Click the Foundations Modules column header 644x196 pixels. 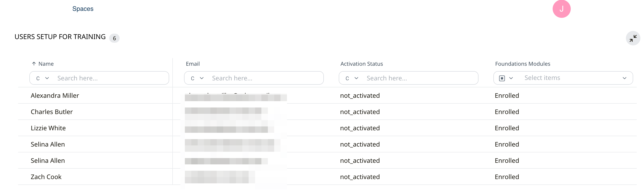coord(522,64)
